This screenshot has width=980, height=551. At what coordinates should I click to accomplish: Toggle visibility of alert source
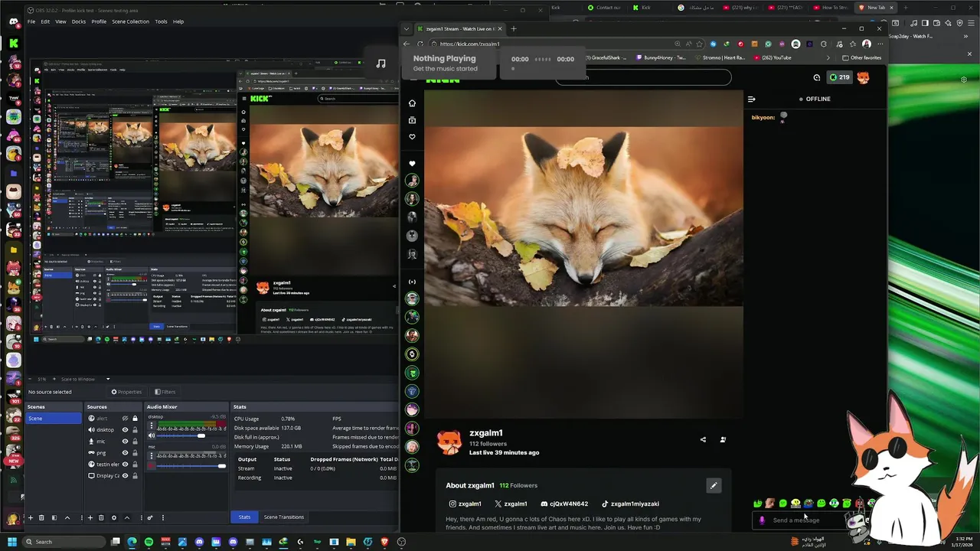point(126,419)
